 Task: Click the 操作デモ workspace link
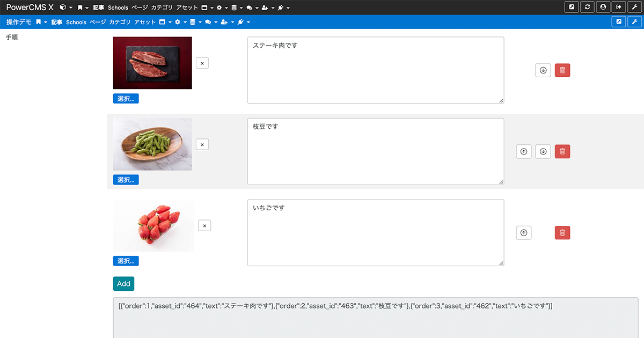point(19,22)
